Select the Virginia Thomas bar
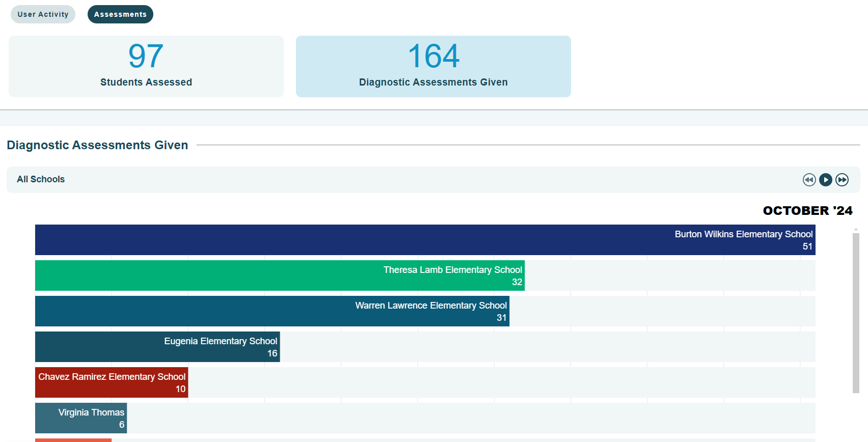 click(81, 418)
